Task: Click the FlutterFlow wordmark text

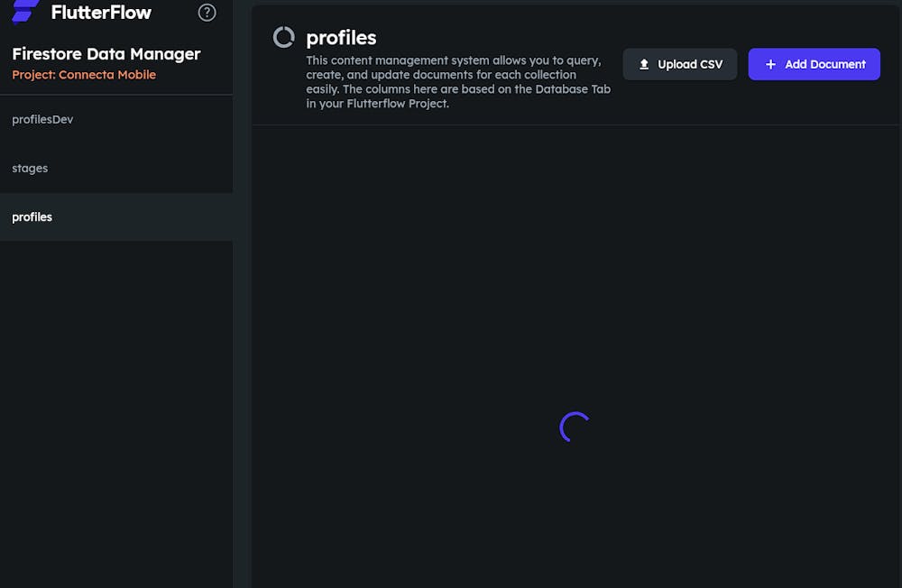Action: [101, 13]
